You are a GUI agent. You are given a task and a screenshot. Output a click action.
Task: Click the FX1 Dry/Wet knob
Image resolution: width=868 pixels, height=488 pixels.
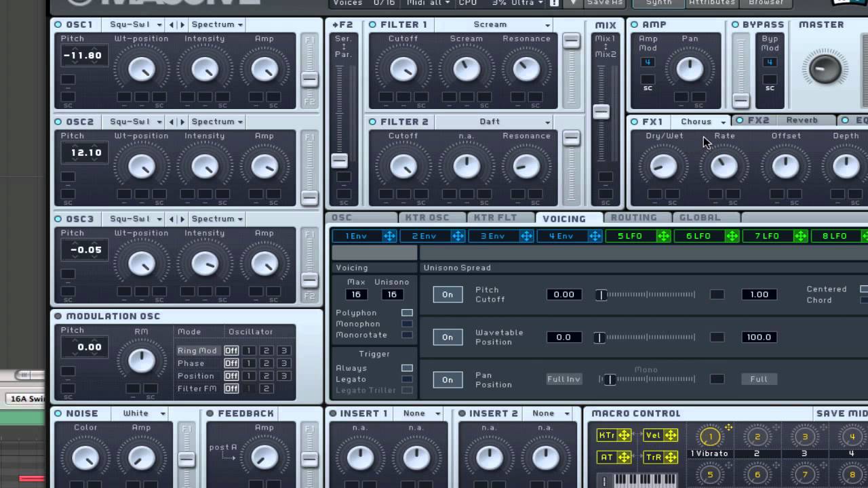click(x=663, y=166)
